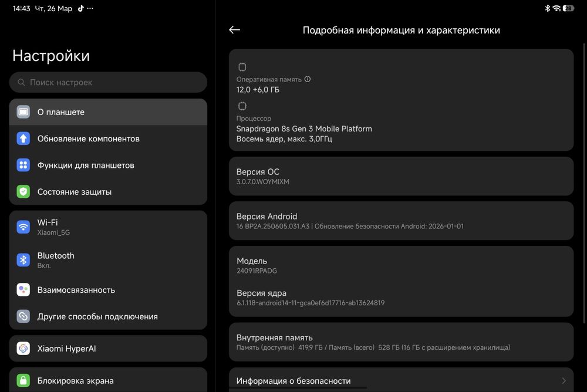The width and height of the screenshot is (587, 392).
Task: Open Другие способы подключения menu item
Action: [97, 316]
